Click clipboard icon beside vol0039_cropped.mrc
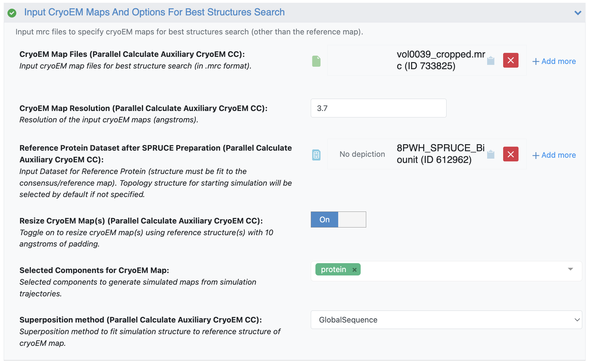589x364 pixels. (x=491, y=61)
